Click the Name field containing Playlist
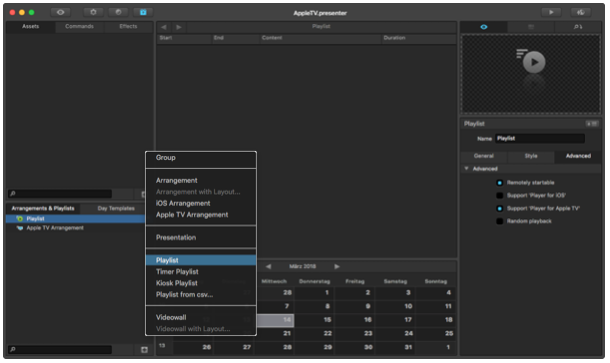 [x=540, y=139]
